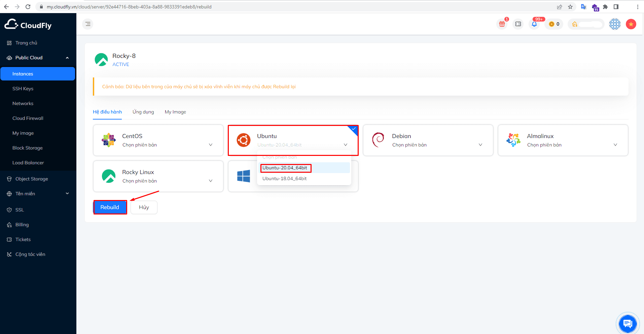
Task: Click the voucher ticket icon in header
Action: tap(518, 24)
